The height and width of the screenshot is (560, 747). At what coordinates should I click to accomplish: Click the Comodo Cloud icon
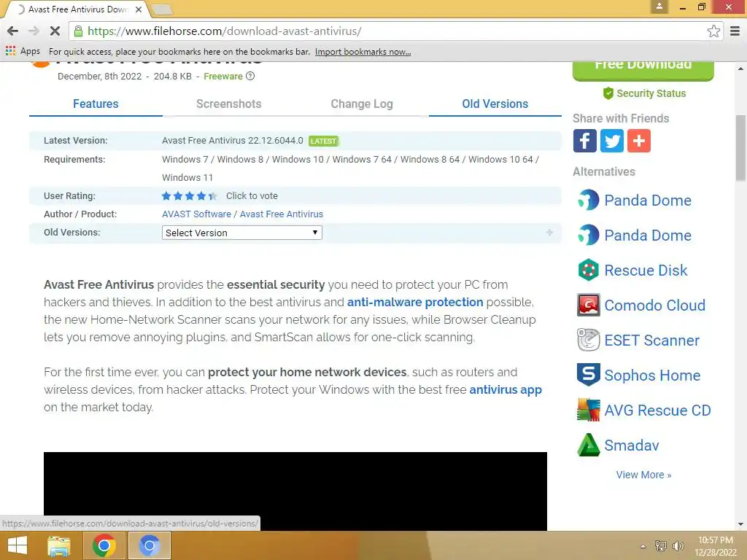[x=589, y=306]
